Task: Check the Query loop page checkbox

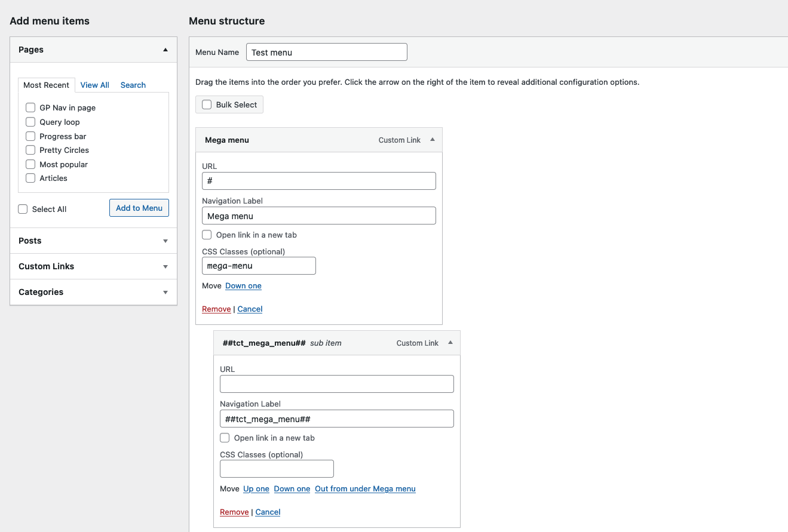Action: coord(30,122)
